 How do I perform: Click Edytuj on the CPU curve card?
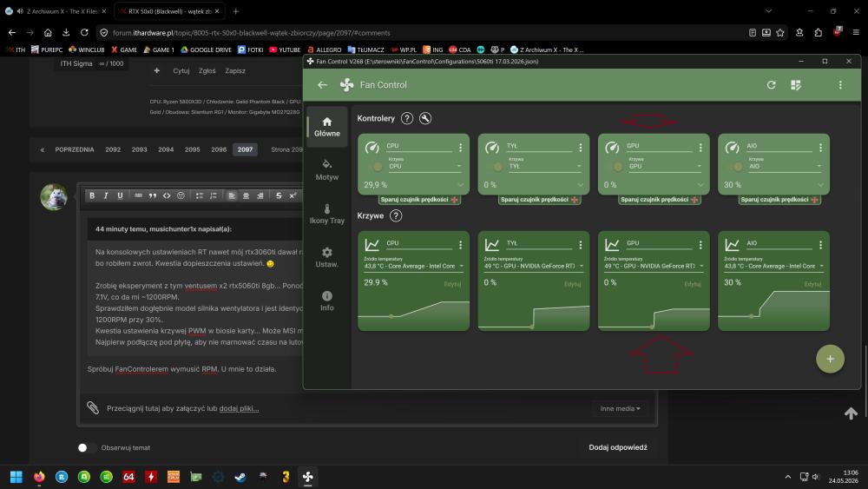click(451, 284)
